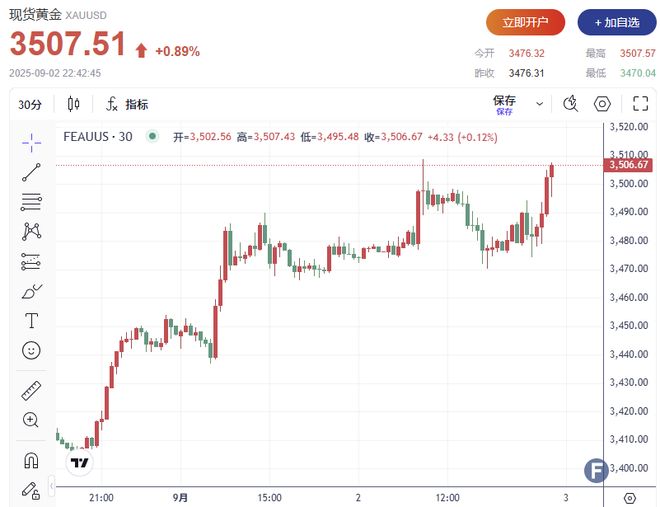Select the ruler measure tool
The image size is (660, 507).
[x=31, y=390]
